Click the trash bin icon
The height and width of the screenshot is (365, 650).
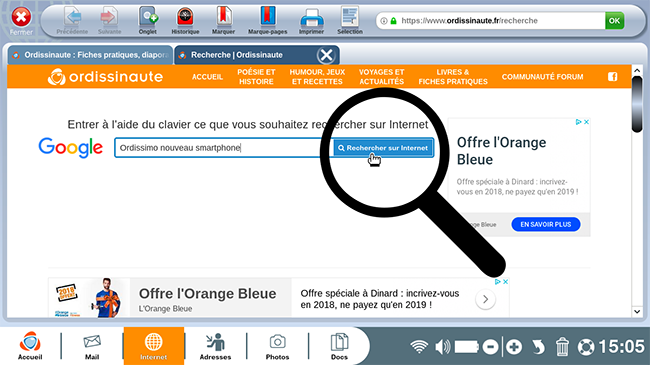coord(562,347)
